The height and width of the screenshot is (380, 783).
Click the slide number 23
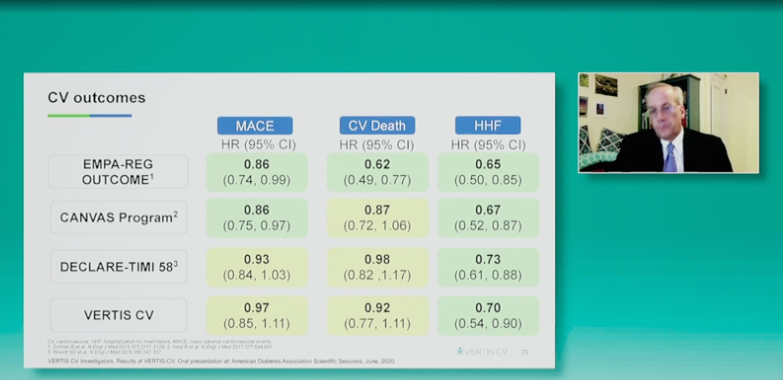(524, 352)
